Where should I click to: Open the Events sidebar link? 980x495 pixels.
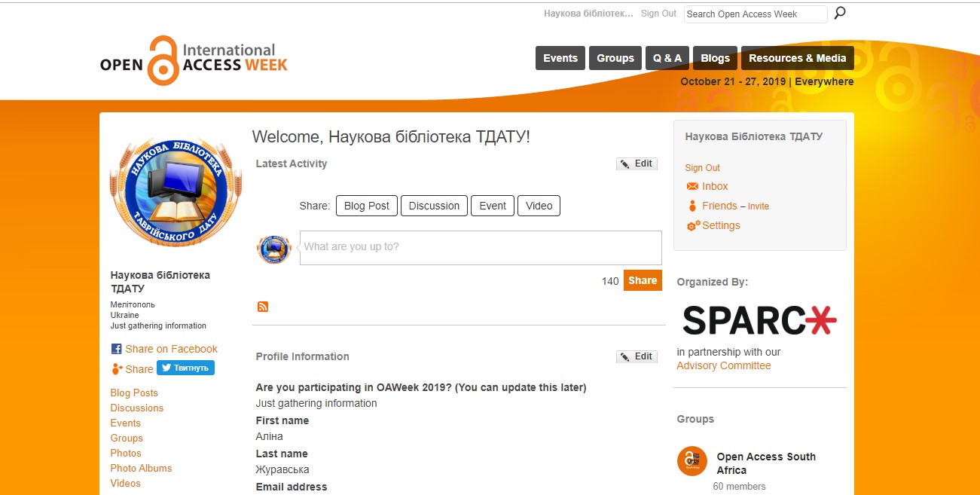coord(126,423)
